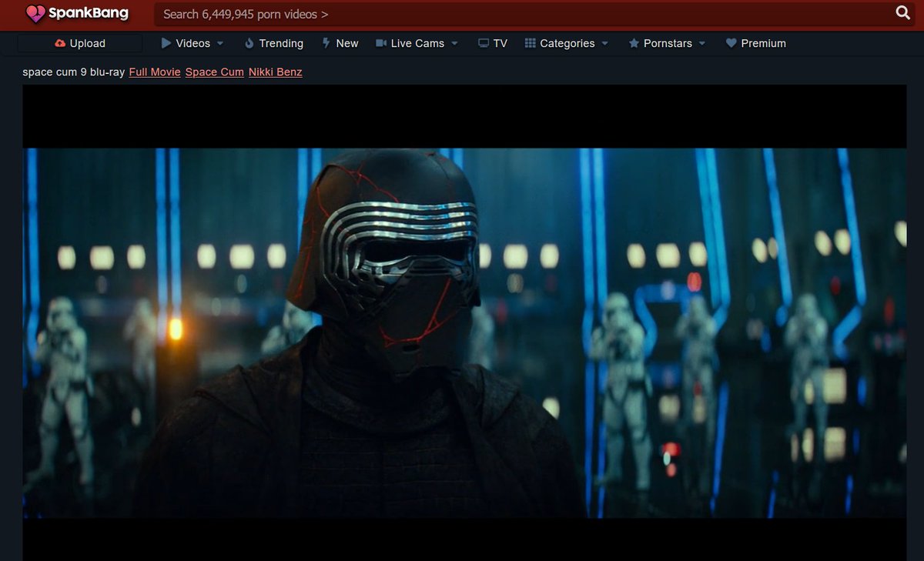
Task: Follow the middle tag link after Full Movie
Action: click(x=215, y=72)
